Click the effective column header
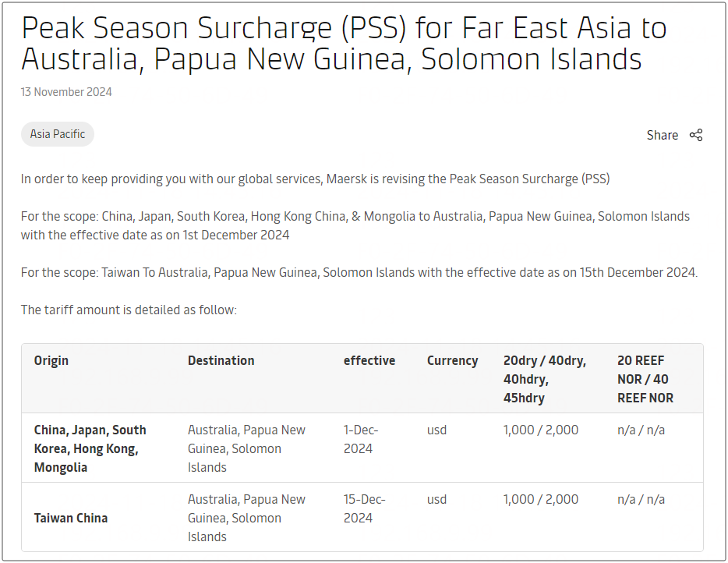 coord(369,360)
